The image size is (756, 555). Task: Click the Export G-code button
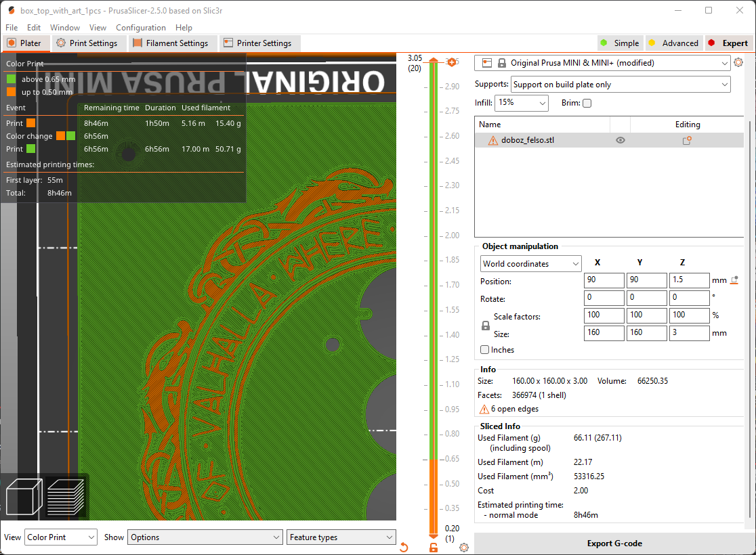614,543
